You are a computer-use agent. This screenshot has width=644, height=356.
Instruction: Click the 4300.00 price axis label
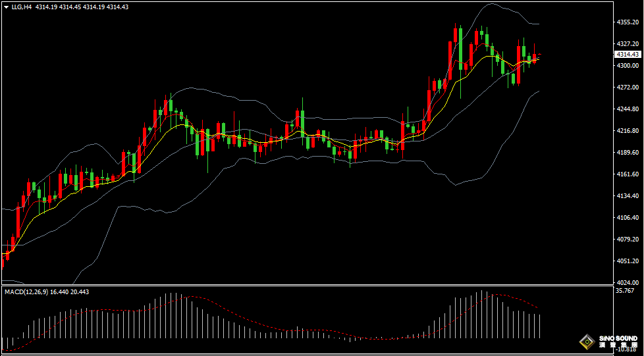627,66
